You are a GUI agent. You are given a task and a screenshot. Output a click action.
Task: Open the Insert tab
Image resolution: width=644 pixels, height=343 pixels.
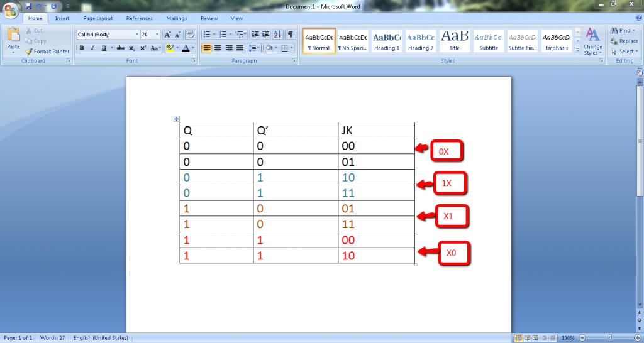click(62, 18)
